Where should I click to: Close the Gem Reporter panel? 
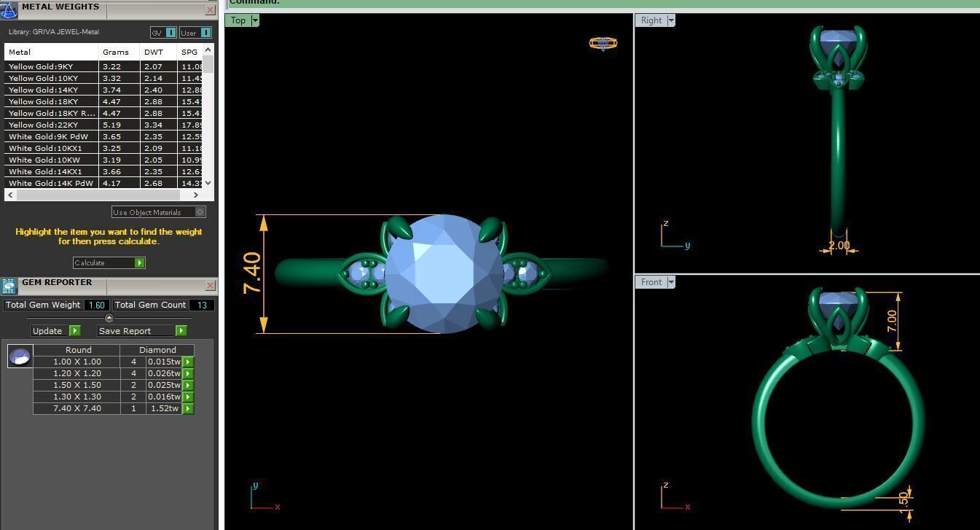pyautogui.click(x=210, y=286)
